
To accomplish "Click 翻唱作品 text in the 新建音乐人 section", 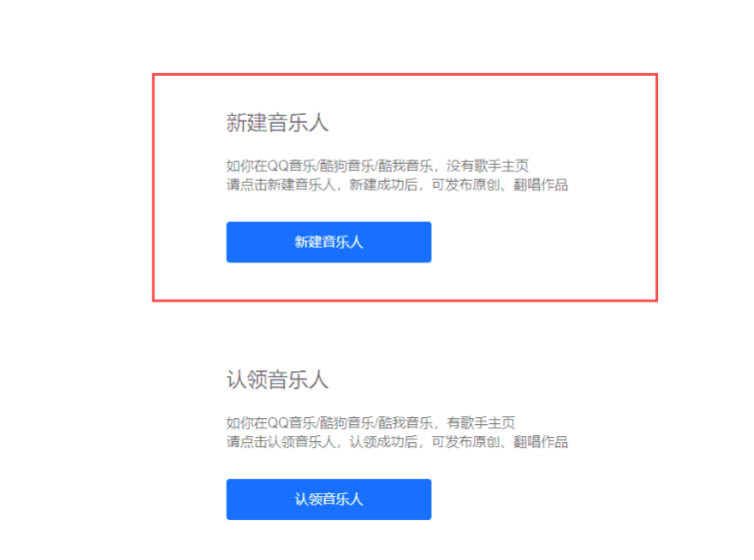I will click(x=541, y=185).
